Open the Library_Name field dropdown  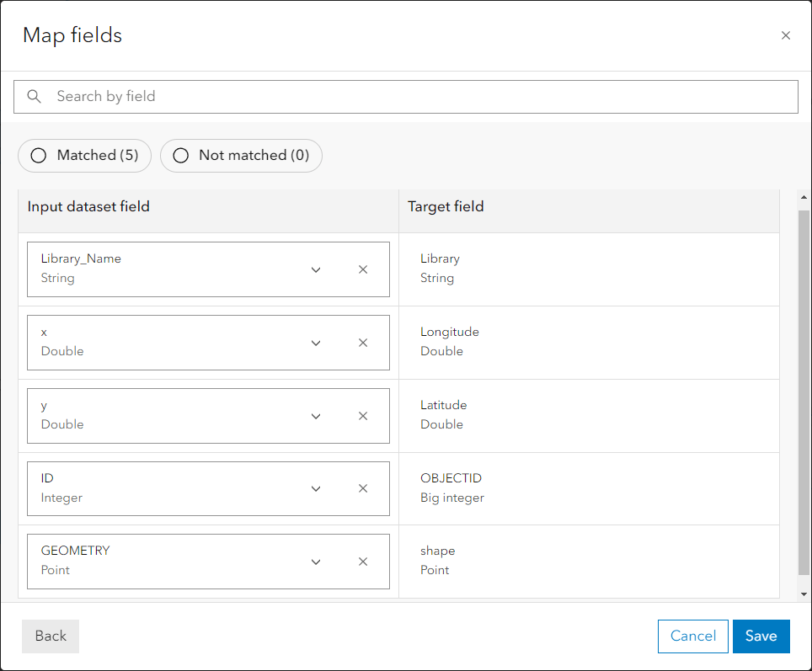click(316, 269)
